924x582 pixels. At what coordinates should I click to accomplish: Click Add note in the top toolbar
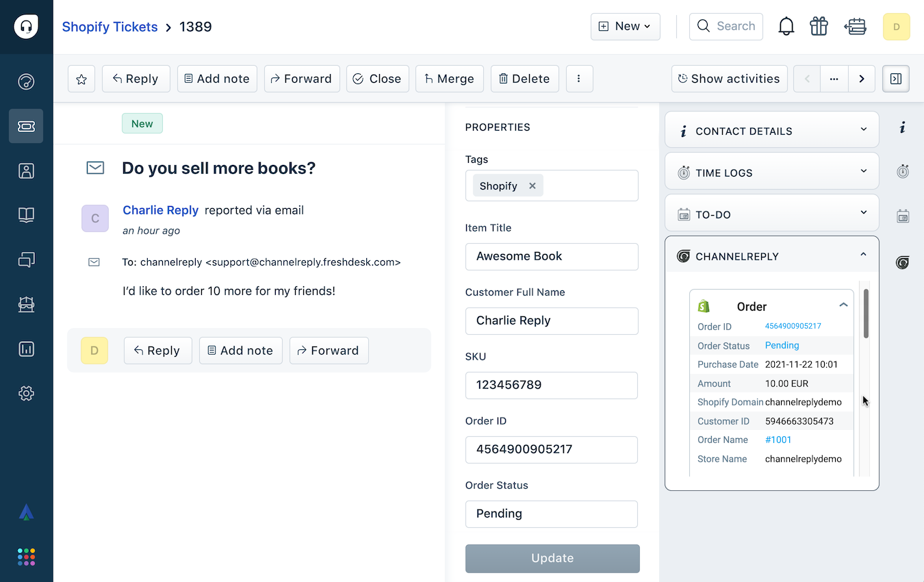click(217, 79)
